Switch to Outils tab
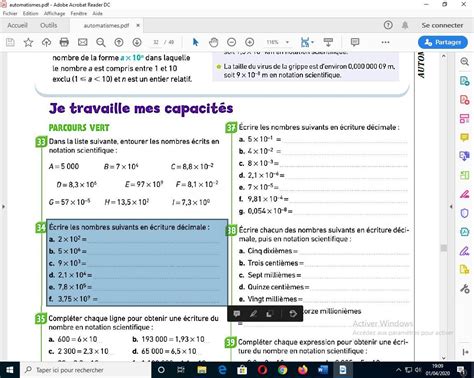Viewport: 474px width, 378px height. coord(49,25)
